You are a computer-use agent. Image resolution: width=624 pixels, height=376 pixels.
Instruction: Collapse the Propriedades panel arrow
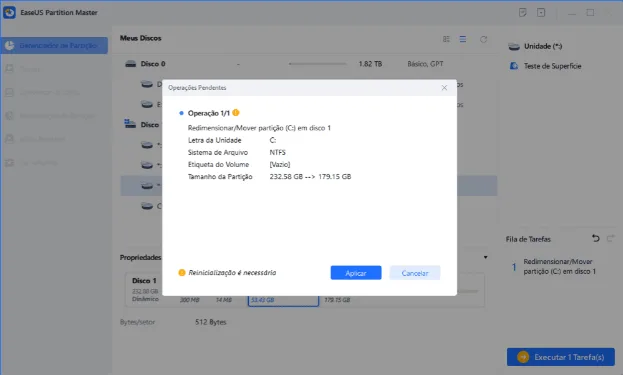click(486, 257)
